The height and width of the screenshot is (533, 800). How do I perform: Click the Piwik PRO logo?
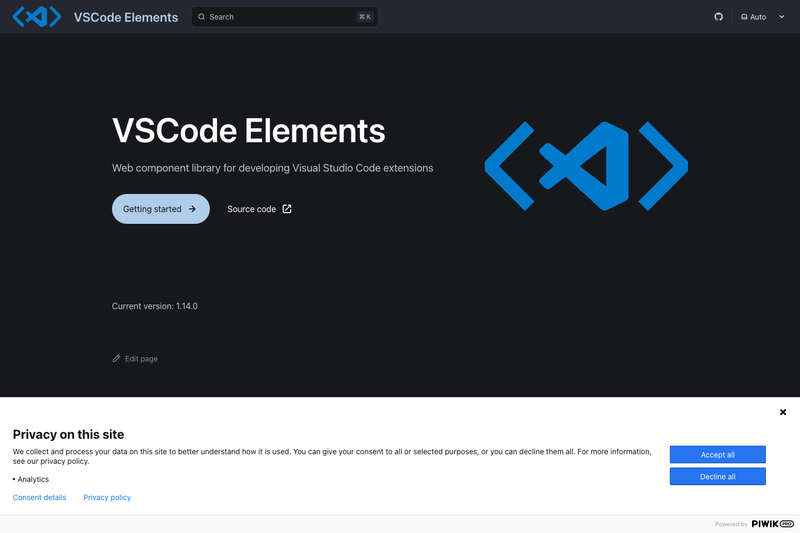[772, 524]
